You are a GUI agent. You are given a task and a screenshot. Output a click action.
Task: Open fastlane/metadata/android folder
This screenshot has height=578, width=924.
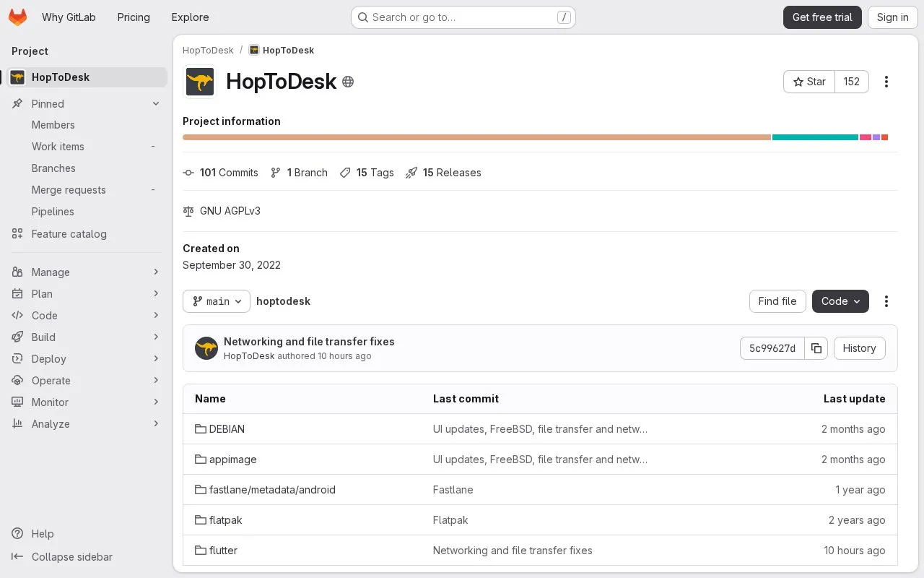[x=272, y=490]
